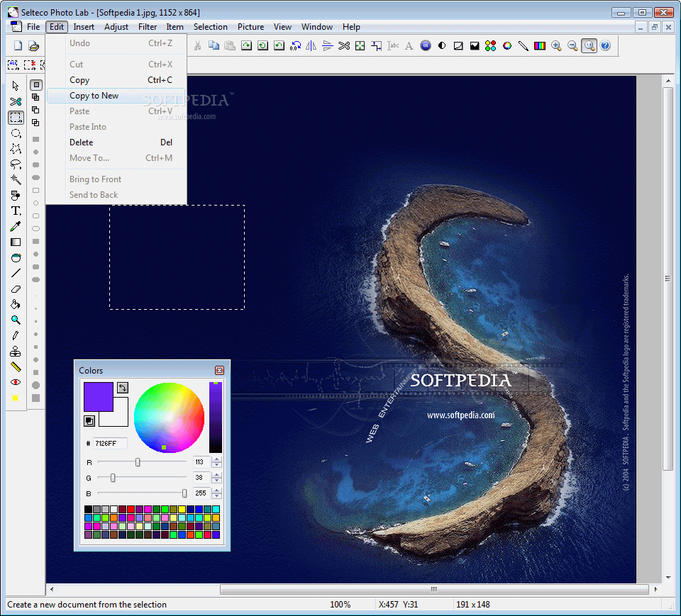Click the Select All icon
The image size is (681, 616).
tap(13, 65)
